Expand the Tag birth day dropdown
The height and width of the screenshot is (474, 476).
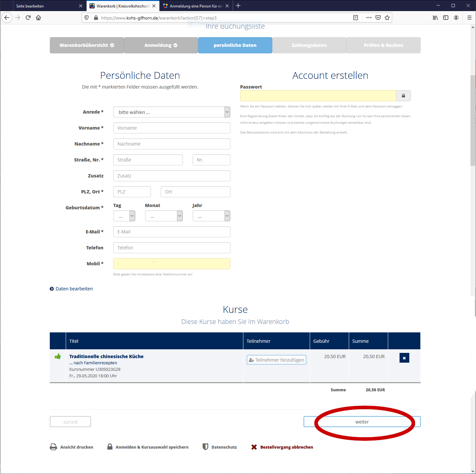tap(124, 216)
